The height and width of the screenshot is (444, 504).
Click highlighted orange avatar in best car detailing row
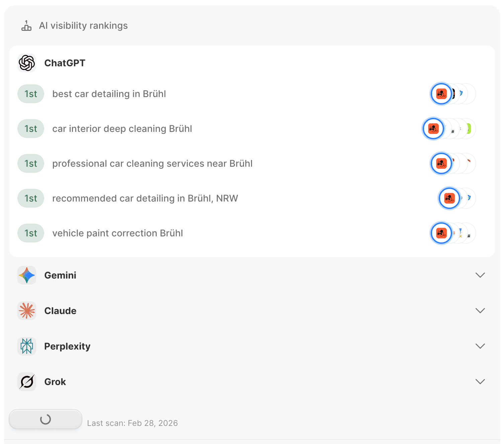pos(441,94)
